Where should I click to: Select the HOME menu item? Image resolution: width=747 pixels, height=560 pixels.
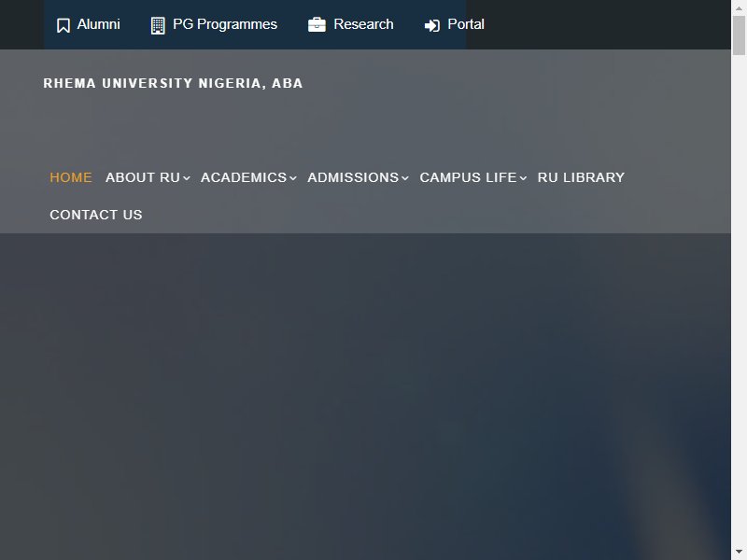point(71,177)
